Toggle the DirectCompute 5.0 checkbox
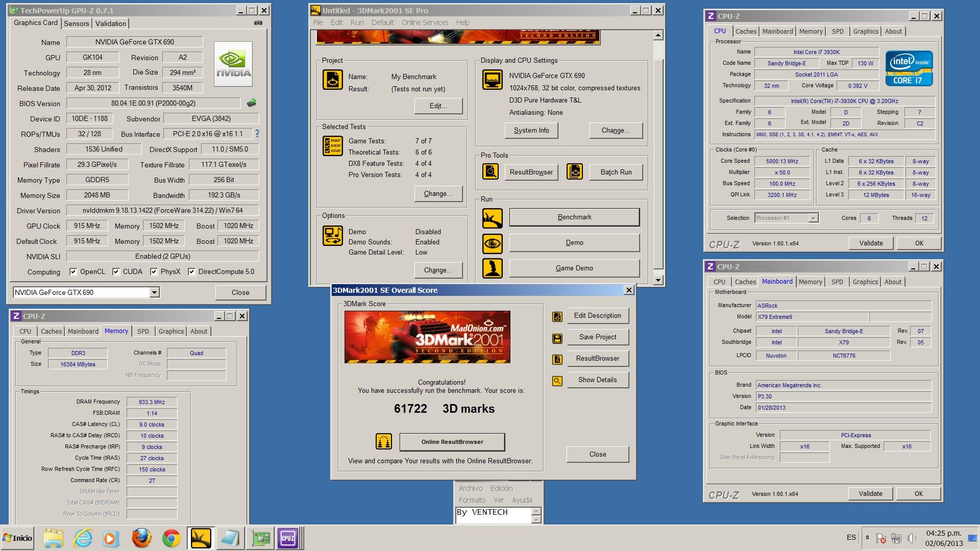 [x=191, y=272]
